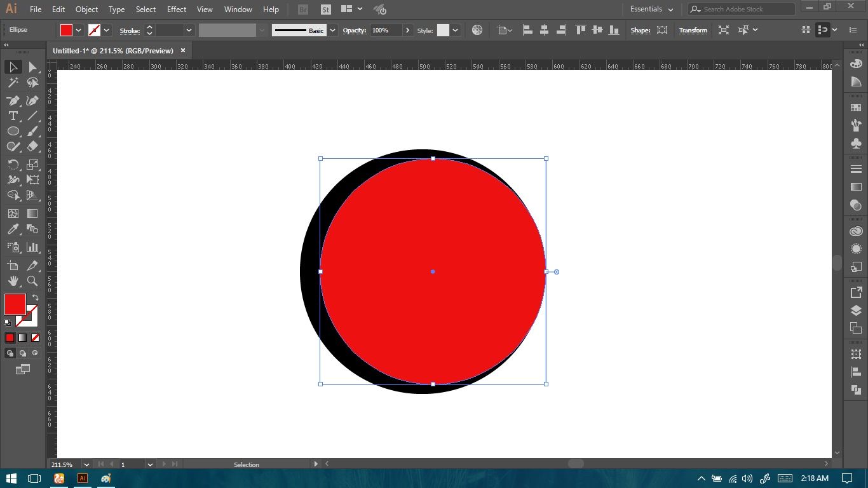Select the Direct Selection tool
The height and width of the screenshot is (488, 868).
click(32, 67)
